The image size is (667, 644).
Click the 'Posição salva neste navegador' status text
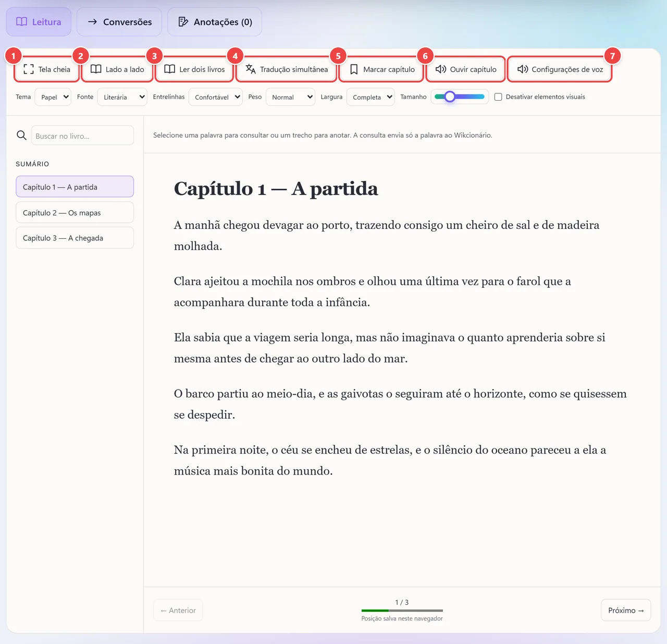click(x=402, y=618)
